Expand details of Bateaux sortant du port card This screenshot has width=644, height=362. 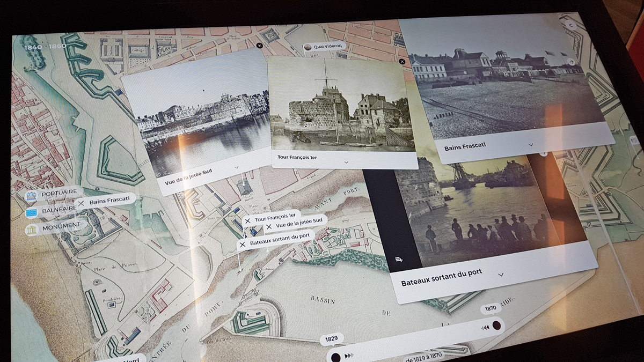click(501, 275)
